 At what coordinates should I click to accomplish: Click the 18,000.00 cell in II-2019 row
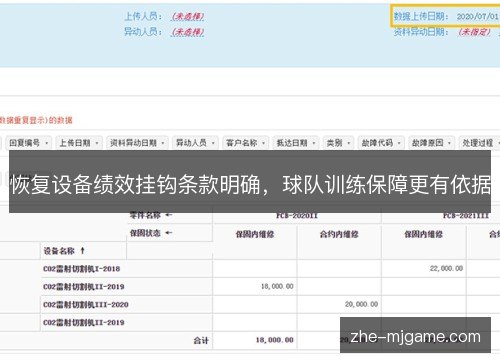click(277, 286)
